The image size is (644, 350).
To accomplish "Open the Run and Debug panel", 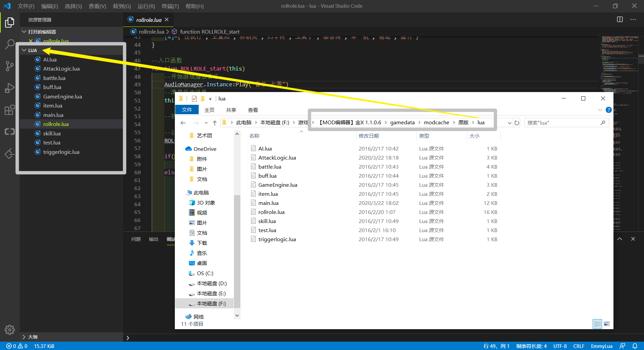I will click(x=9, y=88).
